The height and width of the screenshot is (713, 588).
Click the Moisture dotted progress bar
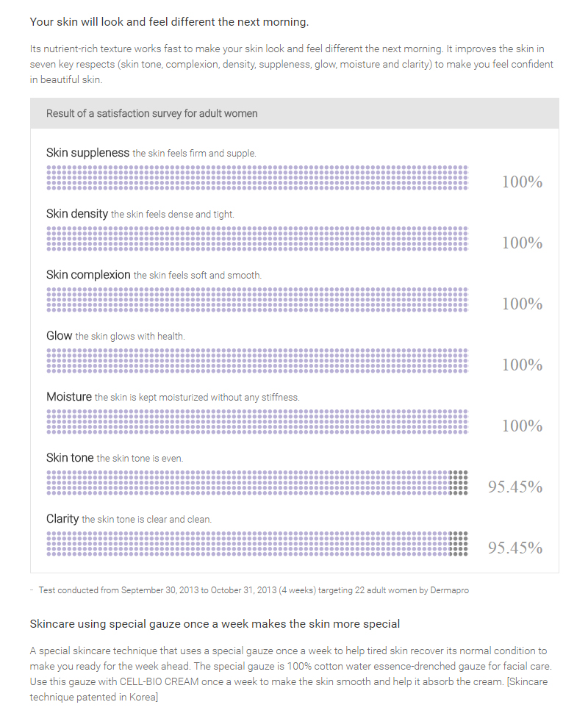pos(257,422)
